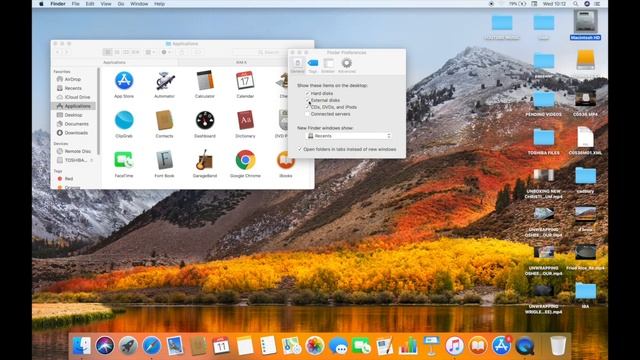
Task: Launch Siri from the Dock
Action: point(105,345)
